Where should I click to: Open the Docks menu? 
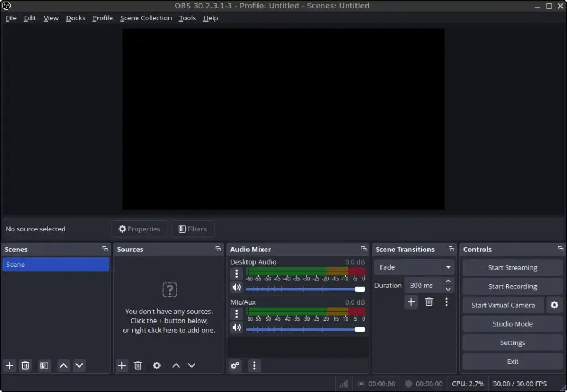click(x=75, y=18)
